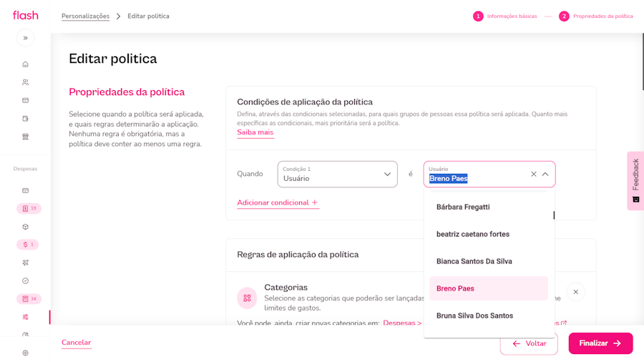
Task: Open the dollar item with badge 1
Action: click(x=27, y=245)
